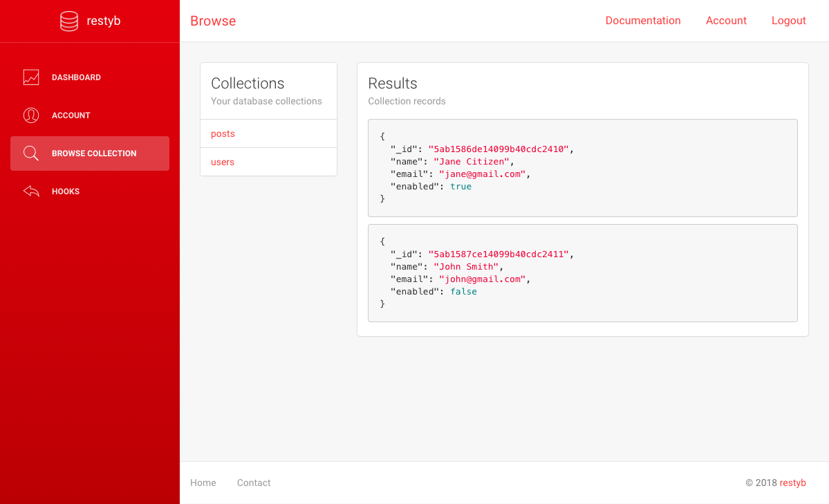
Task: Click the Collections heading
Action: (248, 84)
